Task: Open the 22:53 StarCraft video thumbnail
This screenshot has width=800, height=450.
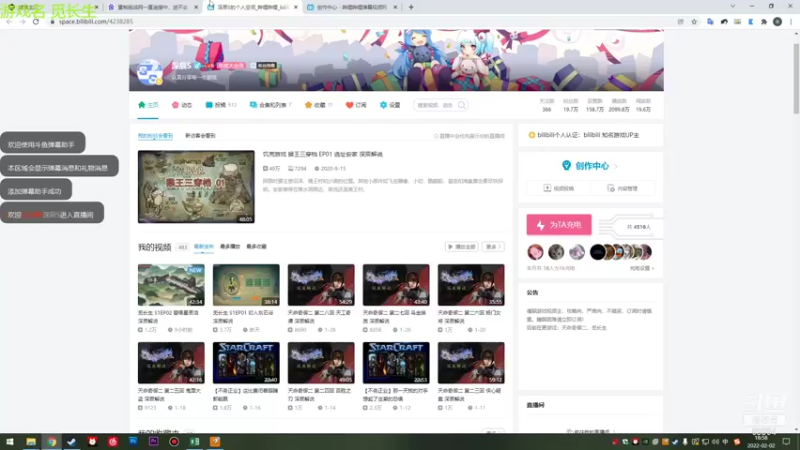Action: (x=396, y=363)
